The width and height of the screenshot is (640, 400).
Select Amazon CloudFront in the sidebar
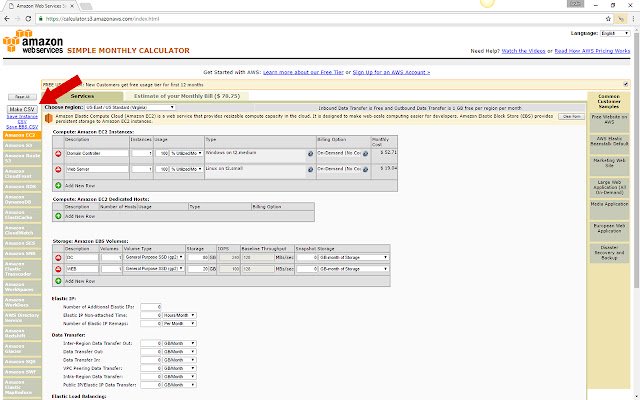(x=22, y=174)
